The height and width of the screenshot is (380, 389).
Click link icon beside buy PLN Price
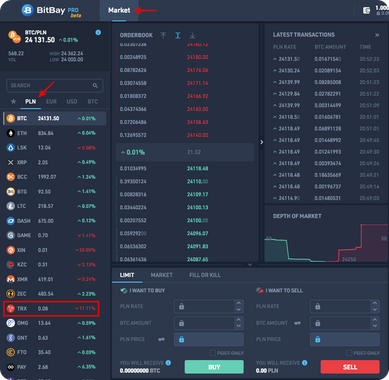pos(161,339)
